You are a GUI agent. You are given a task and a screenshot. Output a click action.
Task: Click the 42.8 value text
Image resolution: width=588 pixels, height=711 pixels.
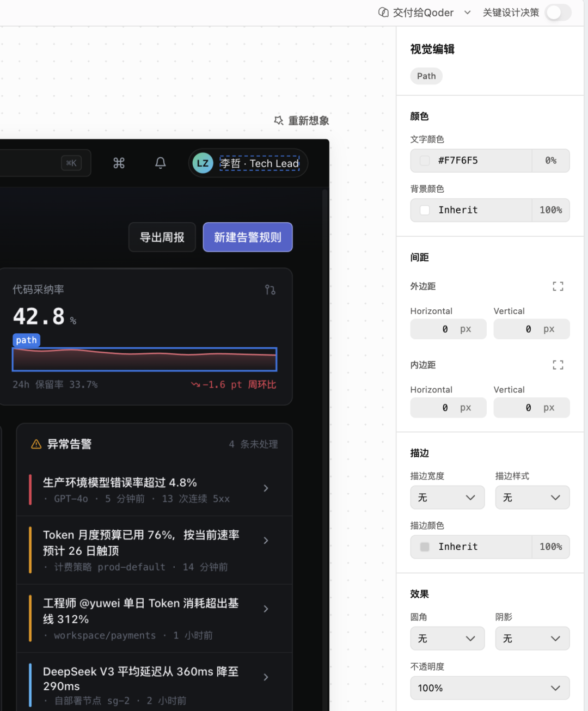(x=39, y=316)
